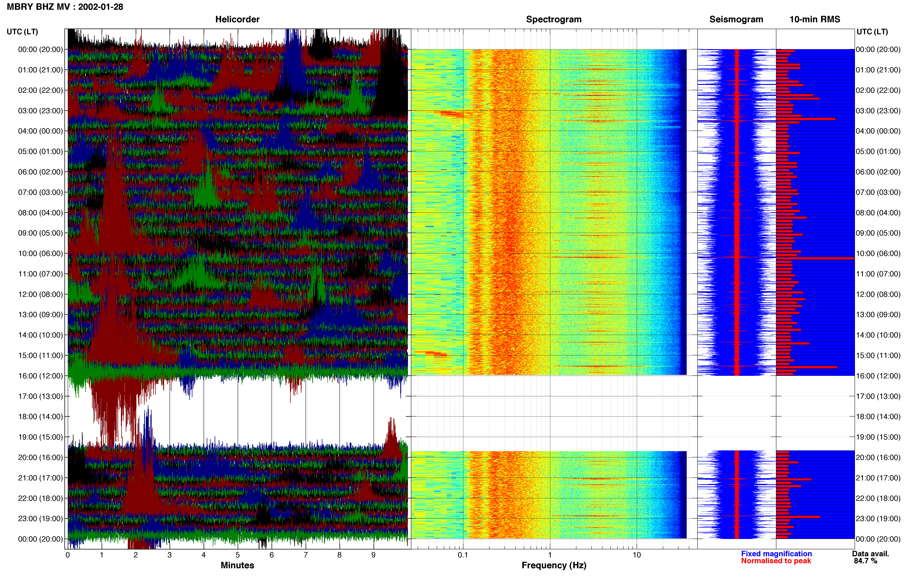This screenshot has height=578, width=924.
Task: Click the 'Frequency (Hz)' axis title
Action: [554, 565]
